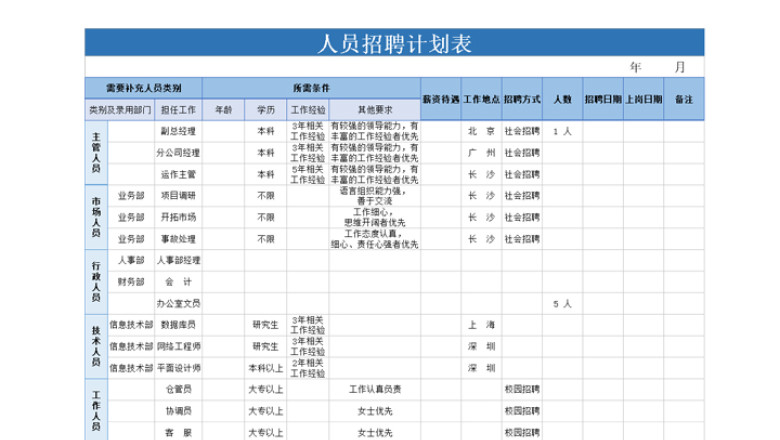Select the 工作人员 category cell
The height and width of the screenshot is (440, 780).
click(x=96, y=410)
